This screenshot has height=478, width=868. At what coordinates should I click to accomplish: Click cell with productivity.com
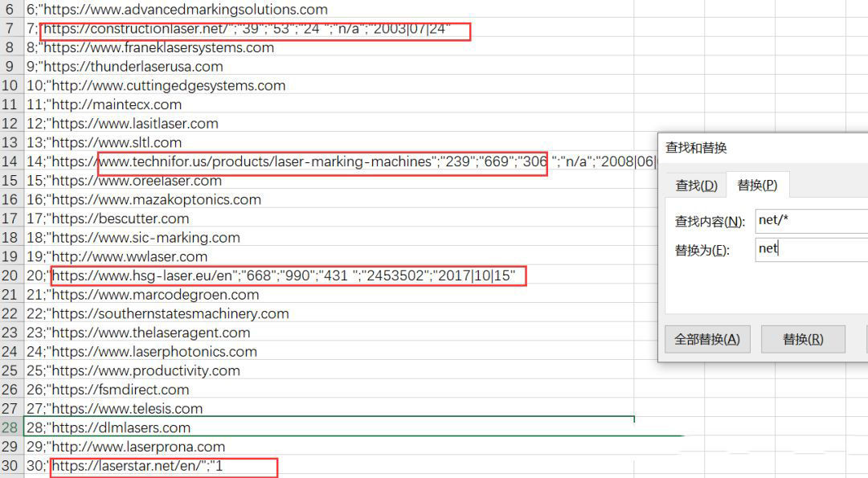tap(330, 370)
